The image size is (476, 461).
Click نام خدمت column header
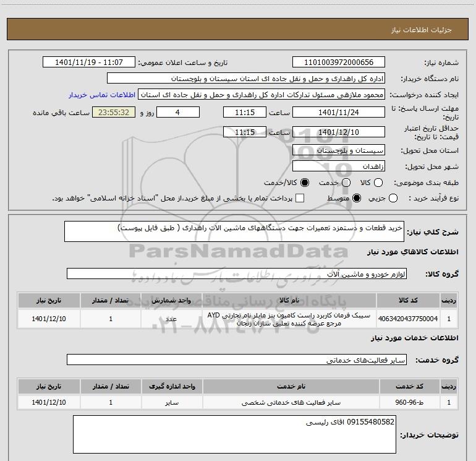point(291,386)
